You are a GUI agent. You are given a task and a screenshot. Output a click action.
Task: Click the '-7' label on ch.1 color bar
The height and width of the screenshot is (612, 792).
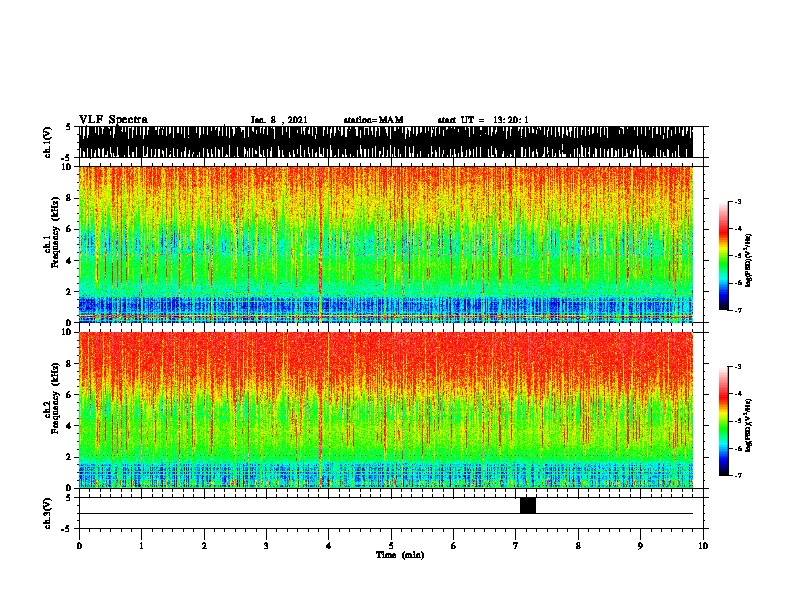pos(737,310)
